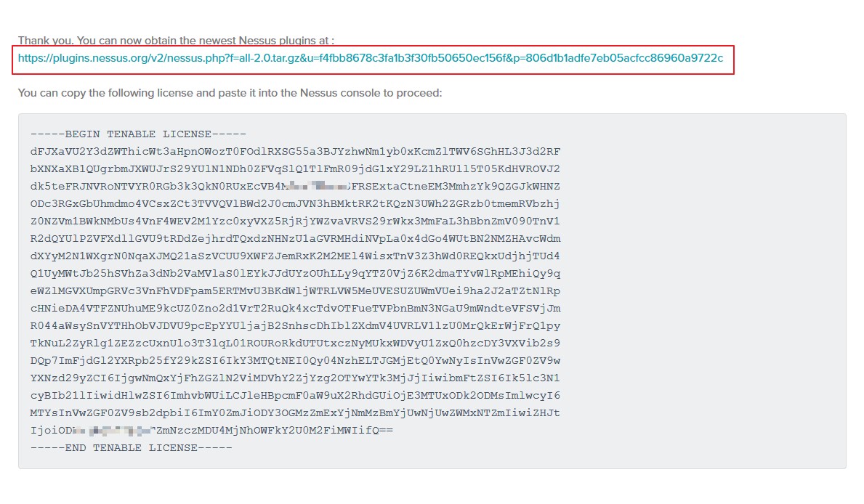The image size is (864, 504).
Task: Click the BEGIN TENABLE LICENSE header line
Action: [x=138, y=134]
